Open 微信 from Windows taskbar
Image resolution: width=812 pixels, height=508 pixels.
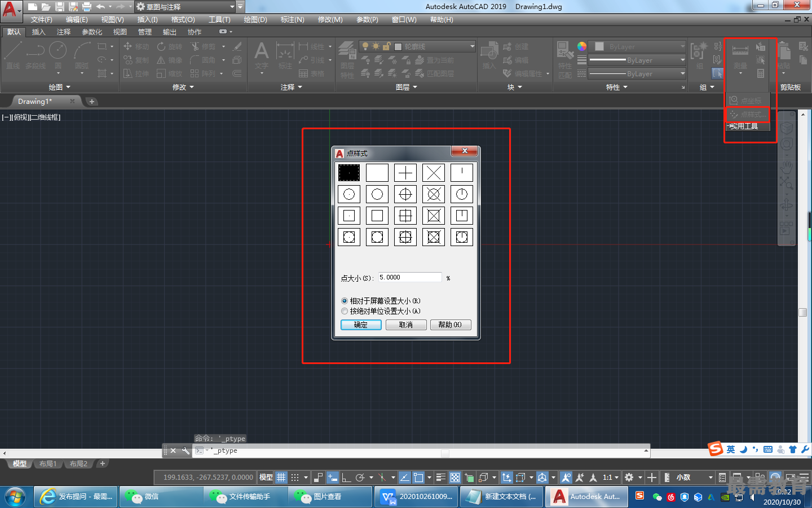[161, 497]
